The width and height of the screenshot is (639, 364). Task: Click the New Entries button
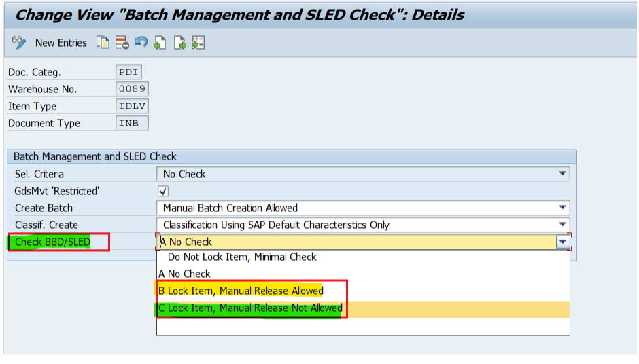pyautogui.click(x=61, y=43)
